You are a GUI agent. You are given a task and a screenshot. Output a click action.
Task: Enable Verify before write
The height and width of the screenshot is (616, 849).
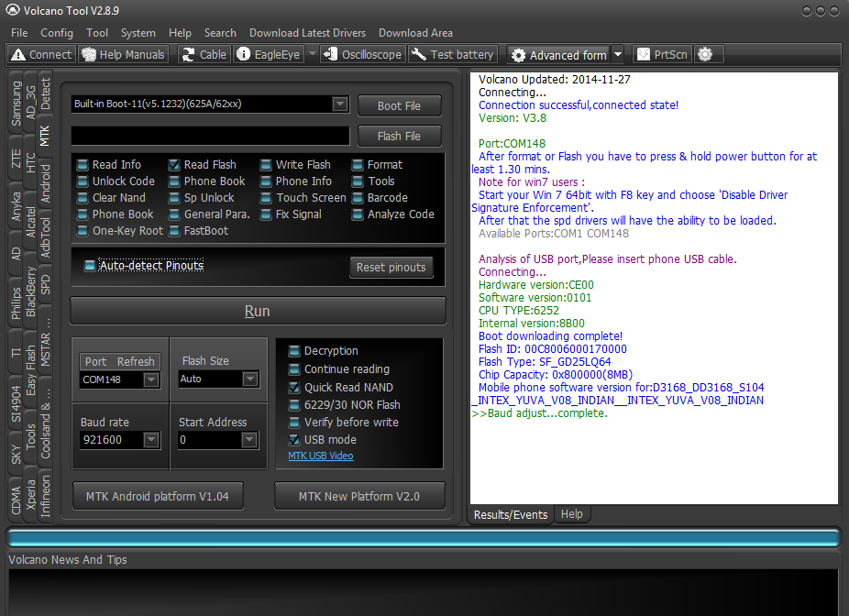pos(294,423)
